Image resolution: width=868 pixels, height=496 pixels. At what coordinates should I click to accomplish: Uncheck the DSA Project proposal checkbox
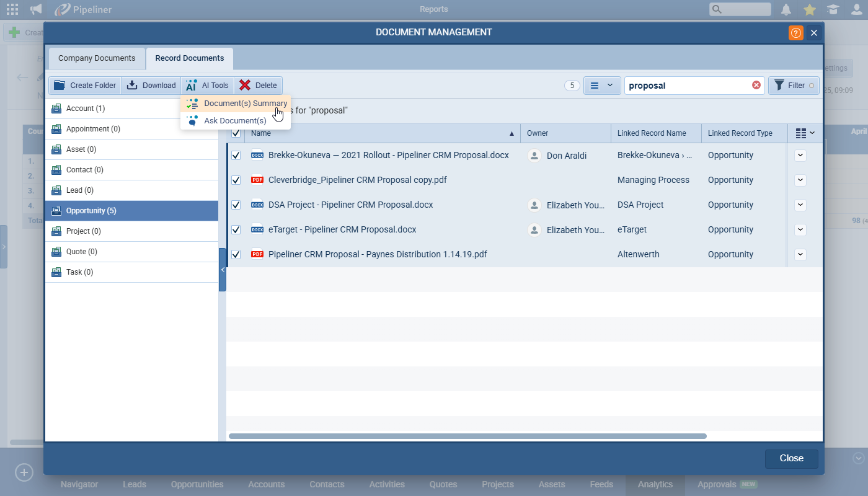pyautogui.click(x=236, y=205)
